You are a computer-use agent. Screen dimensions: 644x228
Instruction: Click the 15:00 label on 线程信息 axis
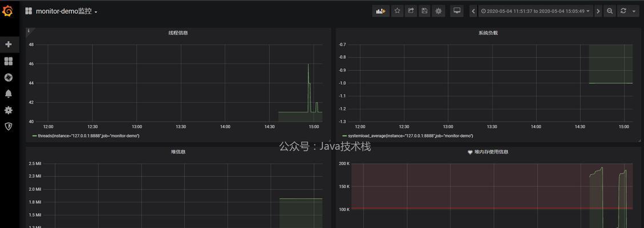(x=314, y=127)
